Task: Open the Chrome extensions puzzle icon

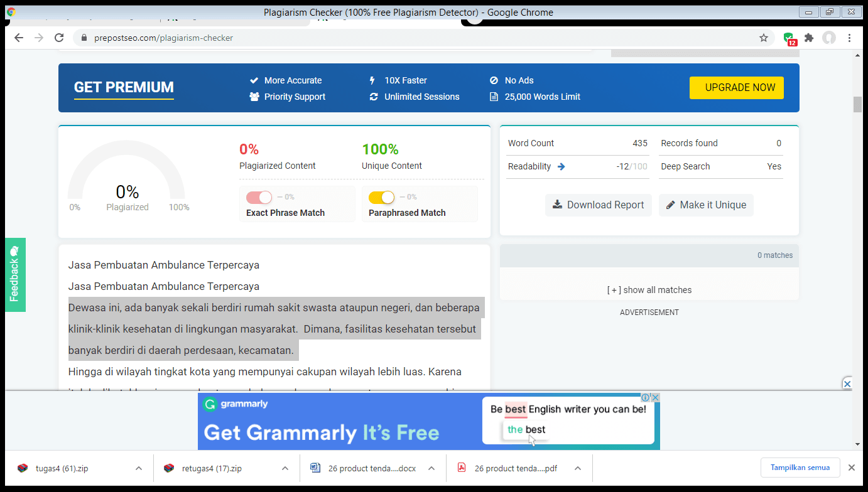Action: 809,38
